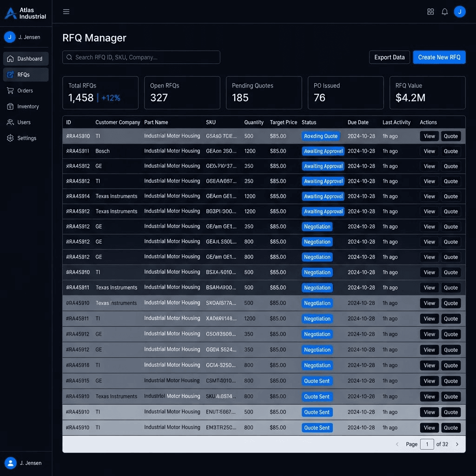
Task: Click Awaiting Approval badge in Bosch row
Action: point(323,151)
